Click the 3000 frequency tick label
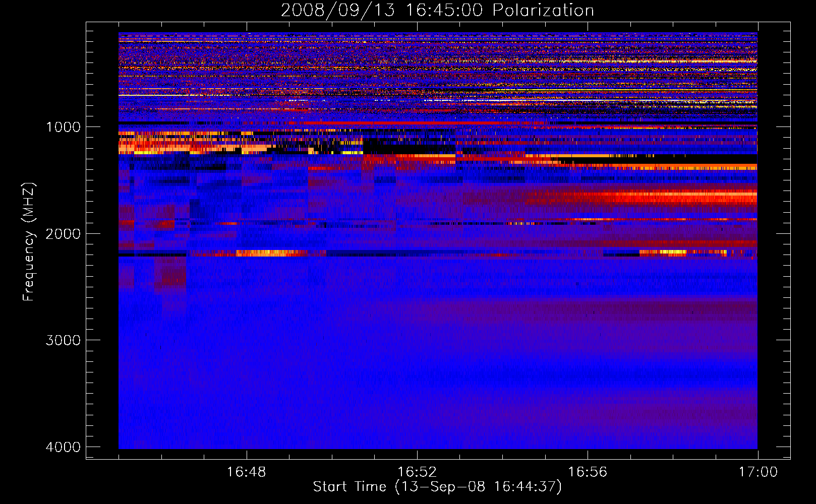This screenshot has height=504, width=816. (63, 340)
